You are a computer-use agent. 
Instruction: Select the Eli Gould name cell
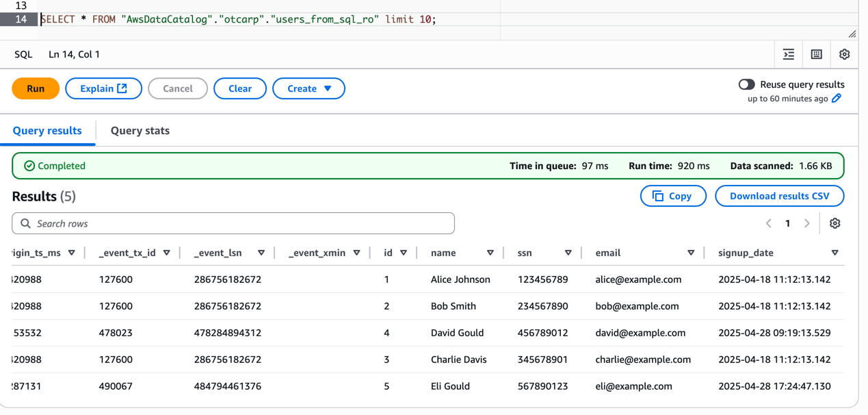[450, 386]
